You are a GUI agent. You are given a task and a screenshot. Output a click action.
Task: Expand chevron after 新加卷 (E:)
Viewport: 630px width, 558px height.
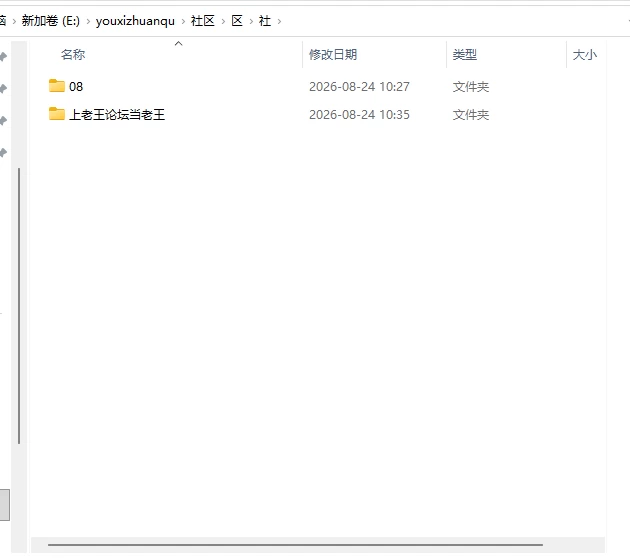[x=88, y=21]
